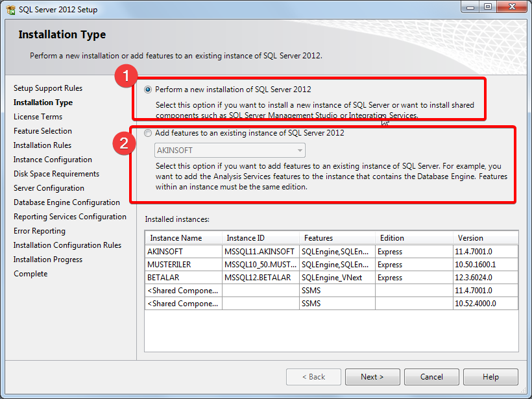The image size is (532, 399).
Task: Minimize the setup window
Action: 470,7
